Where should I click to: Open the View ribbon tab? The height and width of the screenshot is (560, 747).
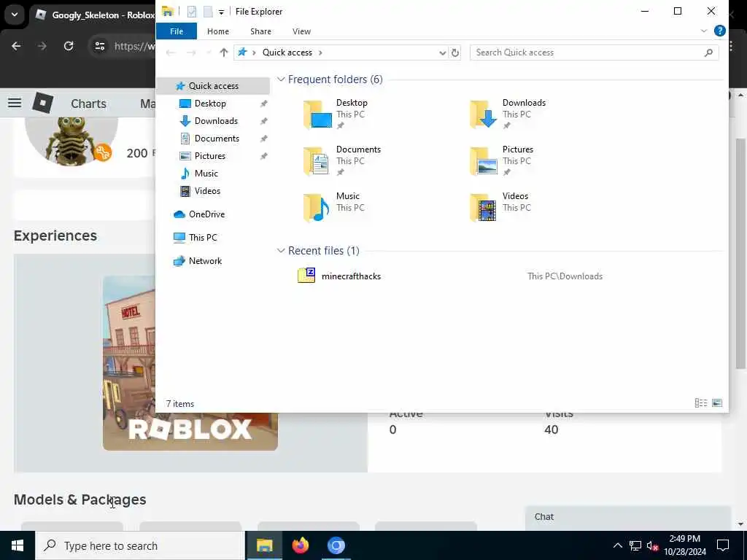click(x=301, y=31)
